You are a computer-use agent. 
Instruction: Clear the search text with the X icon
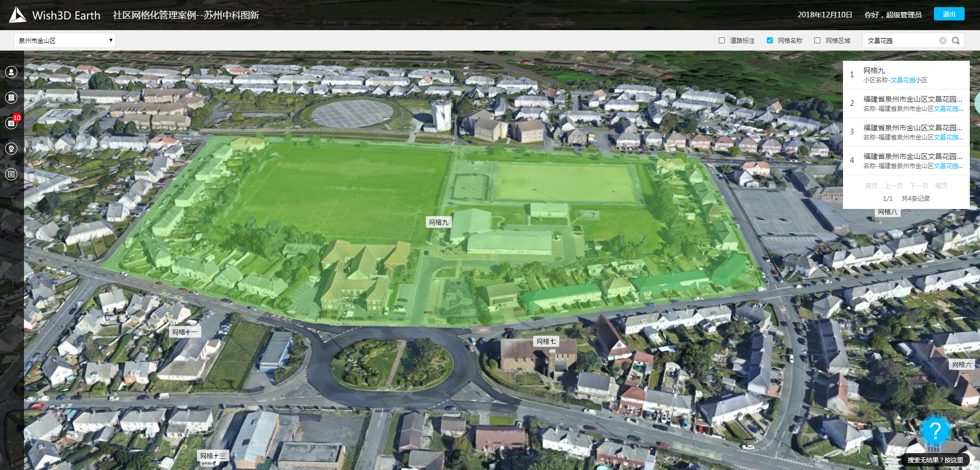(943, 41)
